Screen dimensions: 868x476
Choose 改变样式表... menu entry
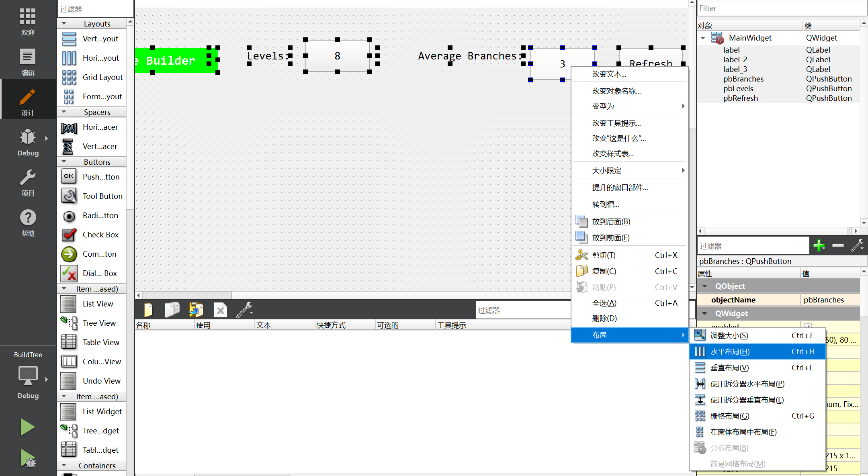(629, 154)
